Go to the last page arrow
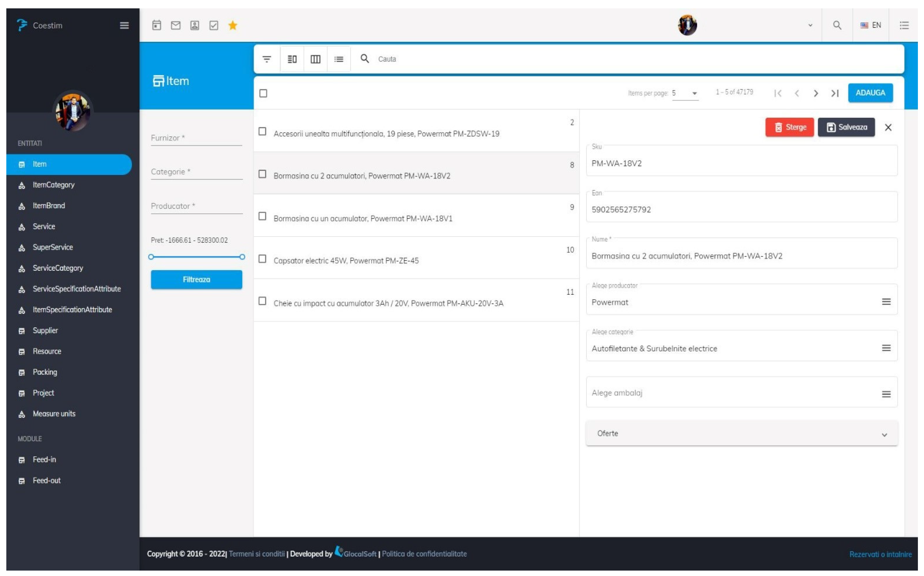 pyautogui.click(x=835, y=93)
